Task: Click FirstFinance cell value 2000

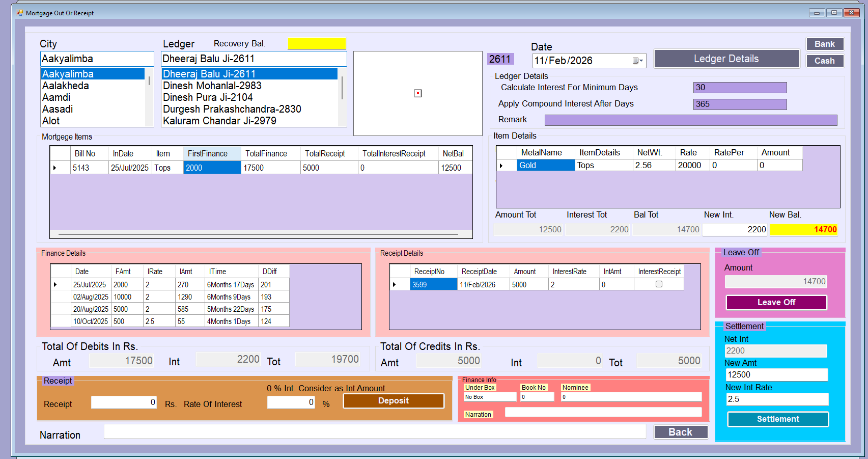Action: 212,168
